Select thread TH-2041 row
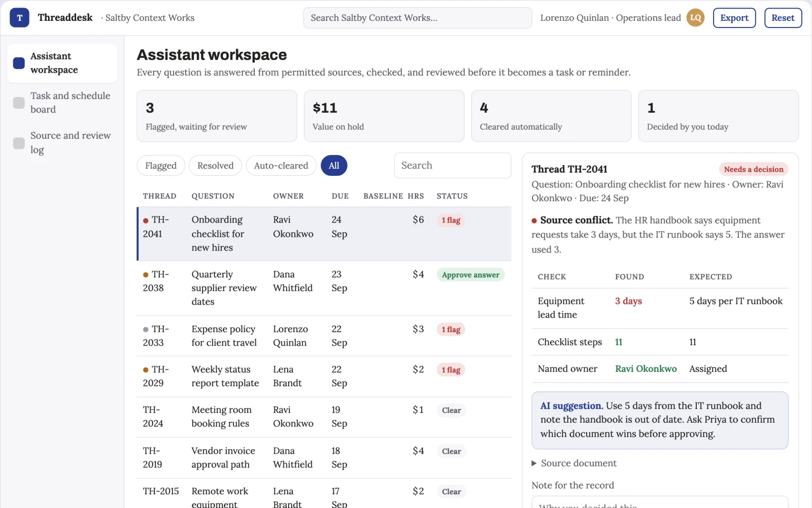The image size is (812, 508). click(324, 234)
